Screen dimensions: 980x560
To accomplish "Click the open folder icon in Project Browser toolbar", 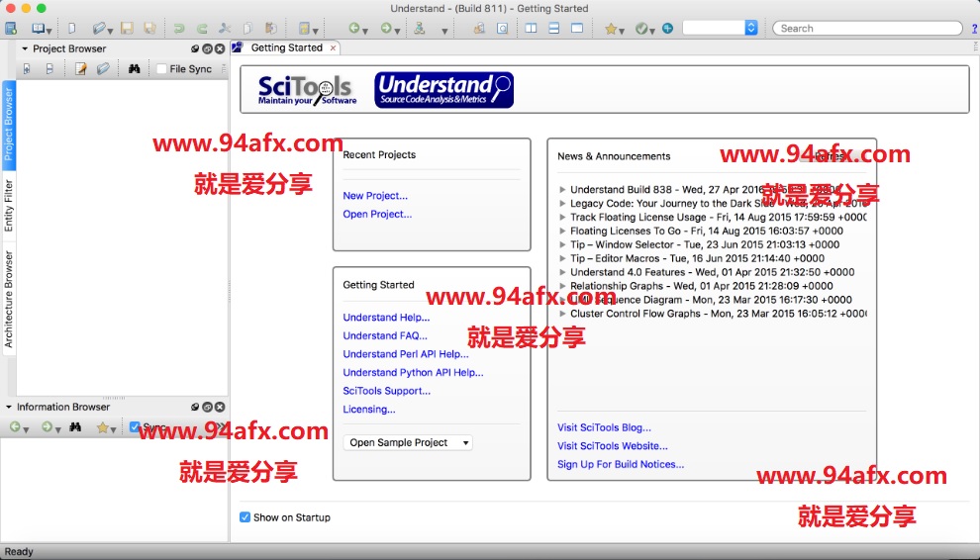I will pos(103,68).
